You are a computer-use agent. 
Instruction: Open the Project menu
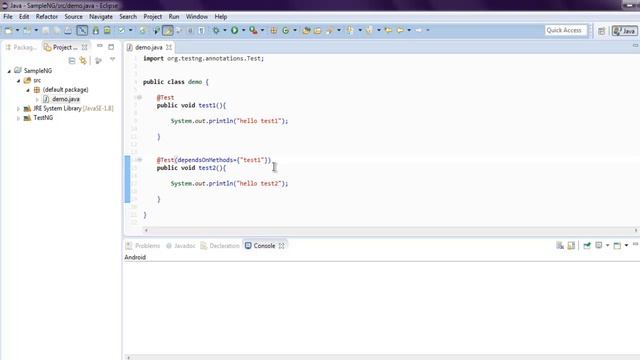click(x=153, y=17)
